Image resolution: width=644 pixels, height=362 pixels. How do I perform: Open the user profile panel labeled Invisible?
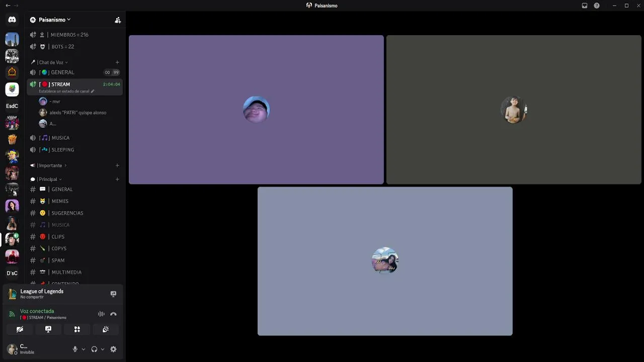click(36, 349)
